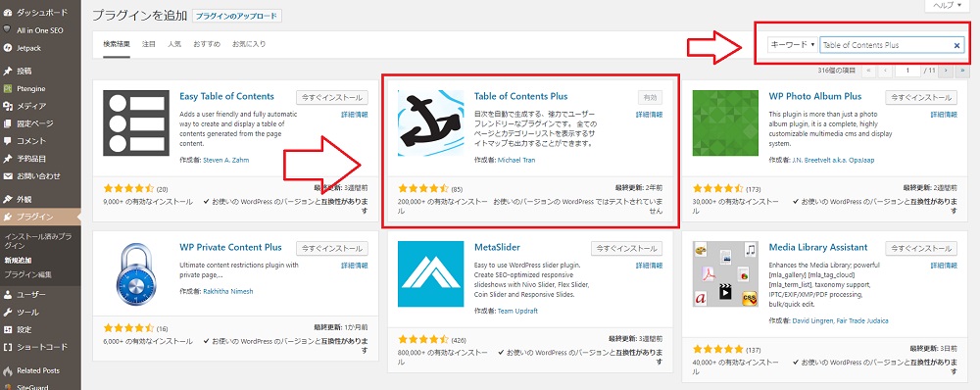The width and height of the screenshot is (980, 390).
Task: Switch to the 検索結果 tab
Action: pyautogui.click(x=117, y=44)
